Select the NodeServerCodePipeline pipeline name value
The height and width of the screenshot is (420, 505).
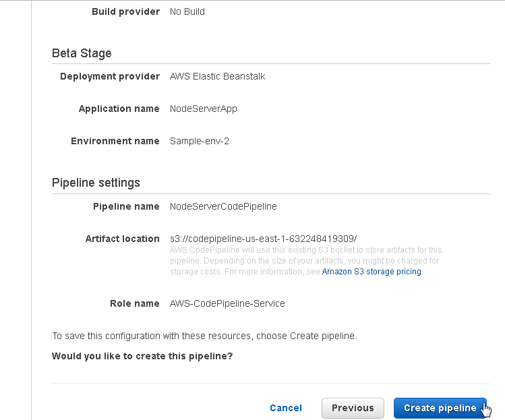[x=223, y=206]
